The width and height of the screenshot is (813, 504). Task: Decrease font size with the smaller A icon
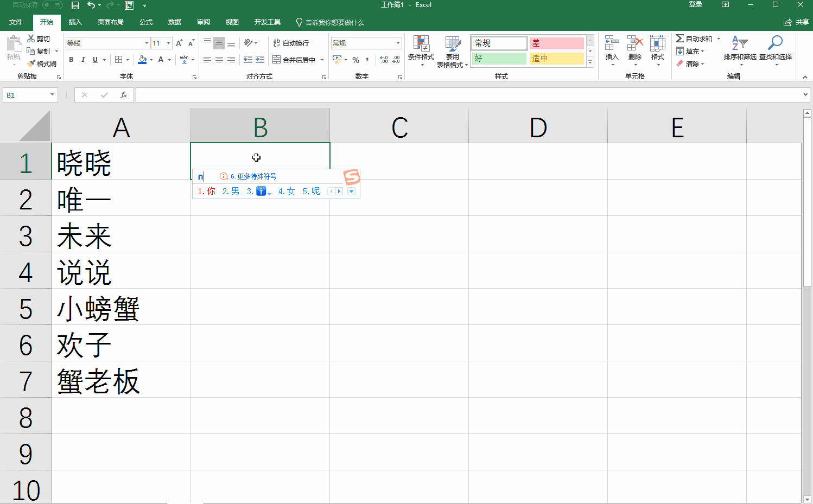191,43
